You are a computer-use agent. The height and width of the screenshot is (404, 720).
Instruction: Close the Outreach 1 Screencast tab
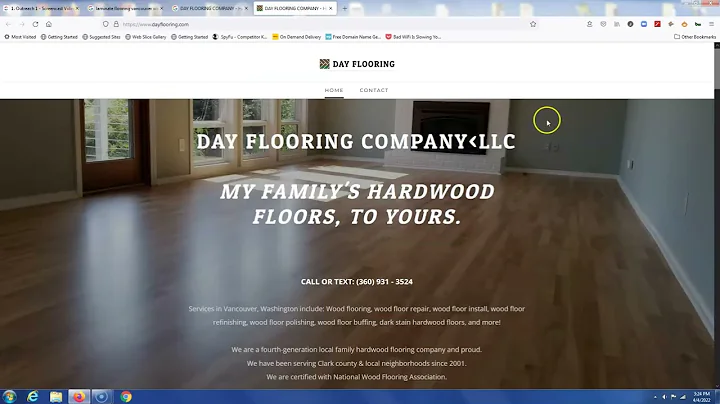(x=77, y=8)
